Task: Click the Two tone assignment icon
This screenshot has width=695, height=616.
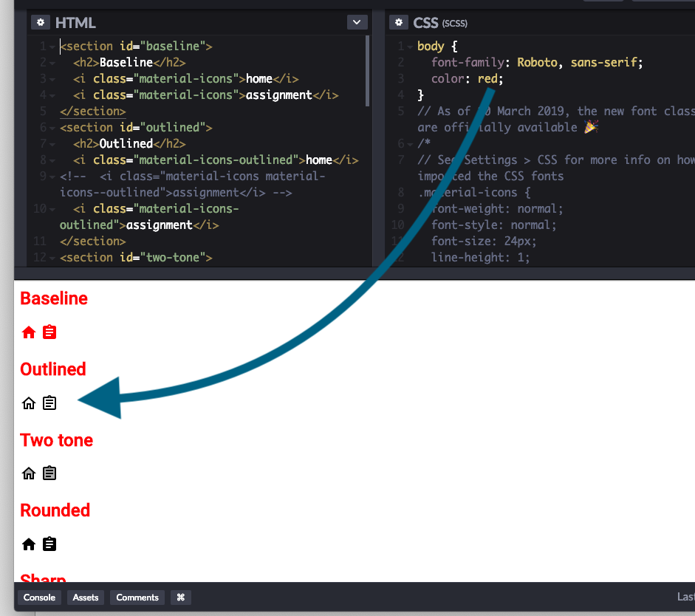Action: [x=49, y=473]
